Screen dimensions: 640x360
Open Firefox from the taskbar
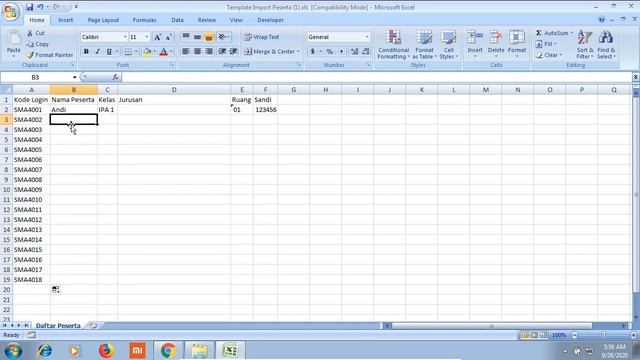[106, 350]
